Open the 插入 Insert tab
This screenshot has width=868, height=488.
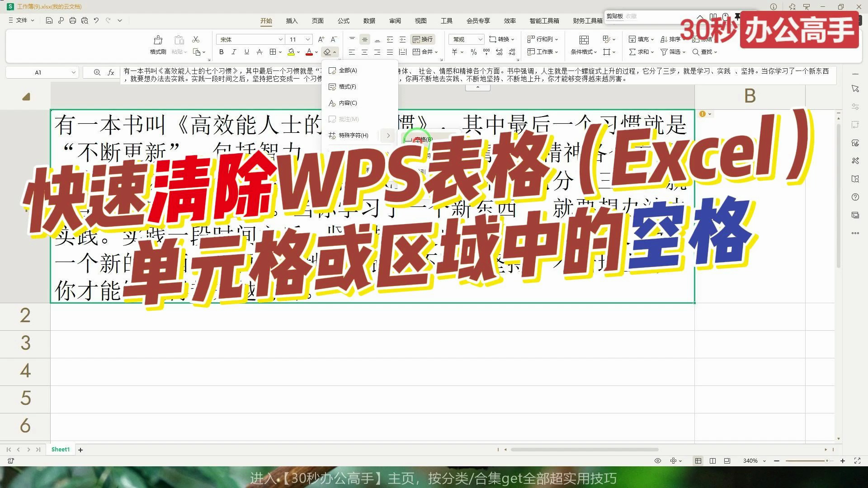click(292, 21)
